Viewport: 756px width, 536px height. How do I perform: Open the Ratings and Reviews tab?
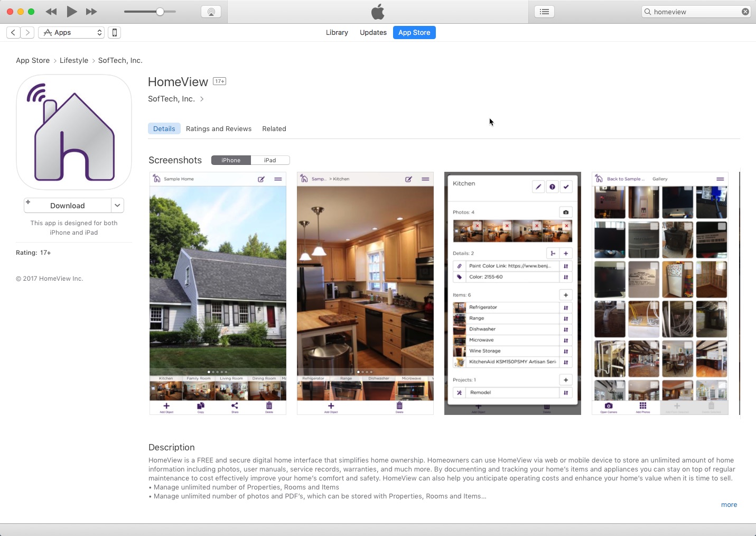219,129
